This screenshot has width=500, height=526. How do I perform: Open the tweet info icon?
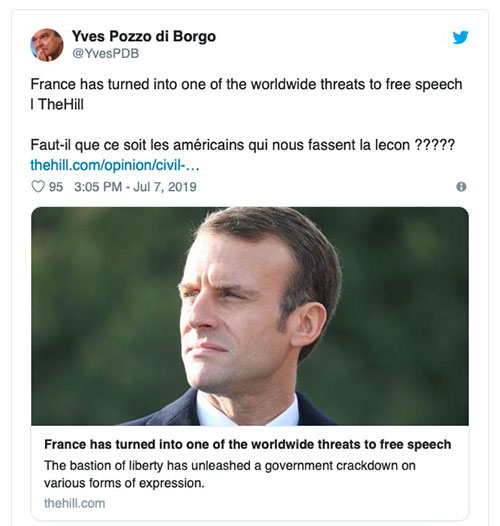tap(461, 187)
